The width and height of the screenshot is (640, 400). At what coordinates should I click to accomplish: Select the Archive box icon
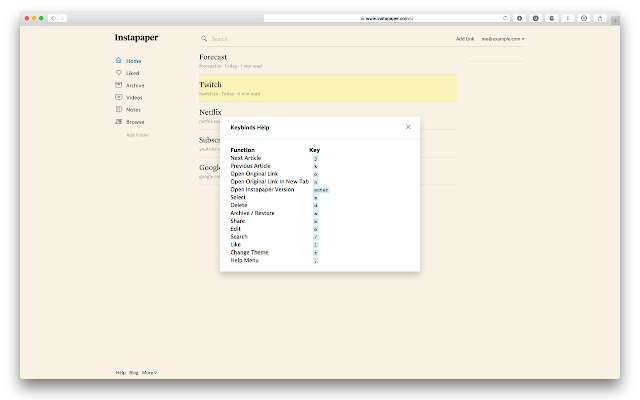(119, 85)
